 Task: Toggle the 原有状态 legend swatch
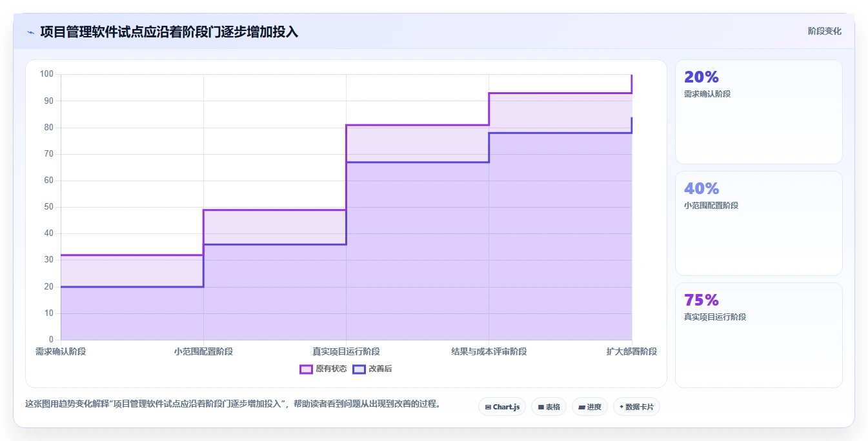(306, 369)
